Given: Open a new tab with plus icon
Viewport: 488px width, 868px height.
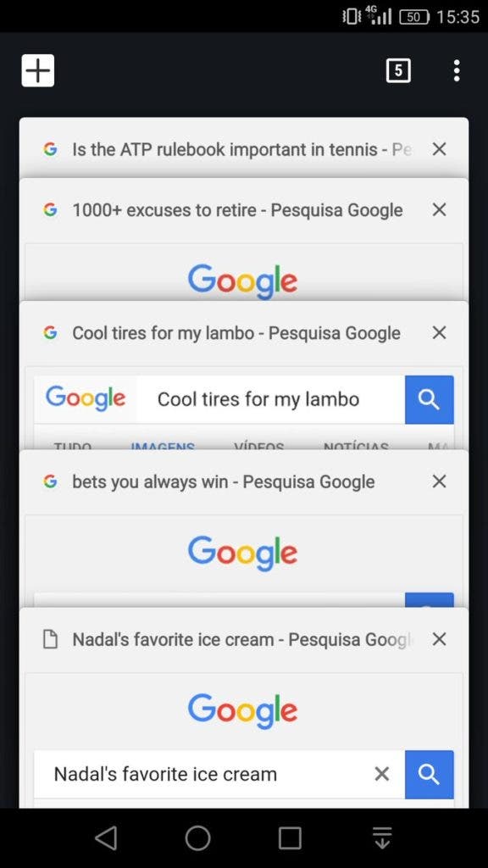Looking at the screenshot, I should point(37,70).
